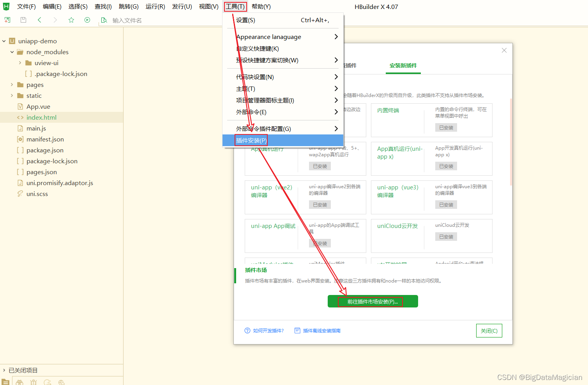
Task: Open the 发行(U) menu
Action: [182, 7]
